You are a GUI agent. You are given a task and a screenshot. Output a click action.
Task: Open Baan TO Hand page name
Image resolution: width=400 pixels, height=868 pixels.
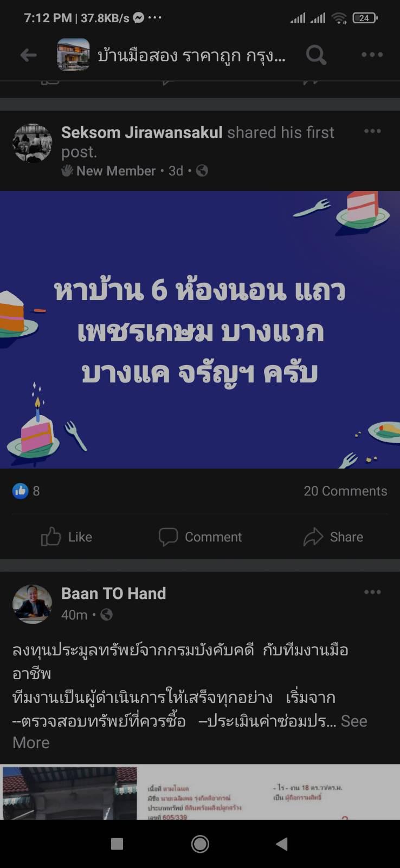click(114, 593)
